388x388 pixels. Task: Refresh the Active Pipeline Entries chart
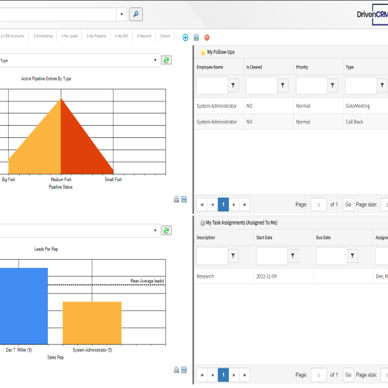(x=166, y=60)
